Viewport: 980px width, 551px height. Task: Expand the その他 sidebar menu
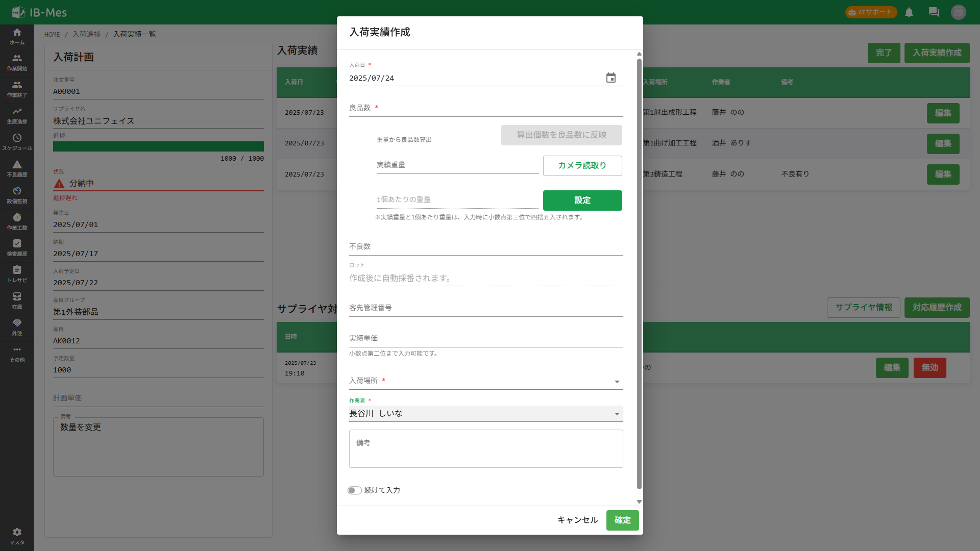17,354
